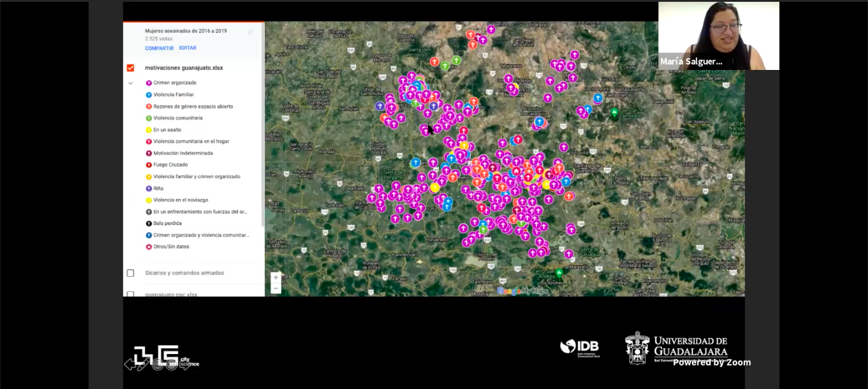Click the Fuego Cruzado red legend icon
The image size is (868, 389).
point(149,165)
